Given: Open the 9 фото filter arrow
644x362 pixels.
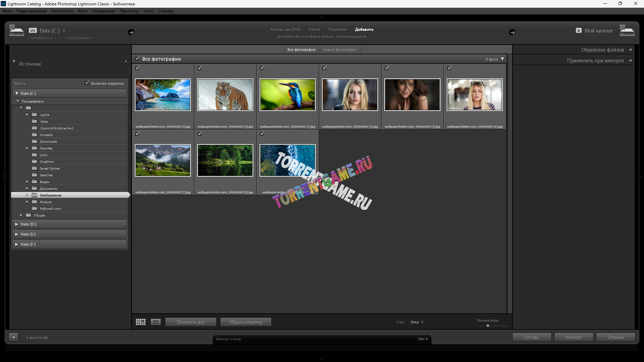Looking at the screenshot, I should [502, 59].
